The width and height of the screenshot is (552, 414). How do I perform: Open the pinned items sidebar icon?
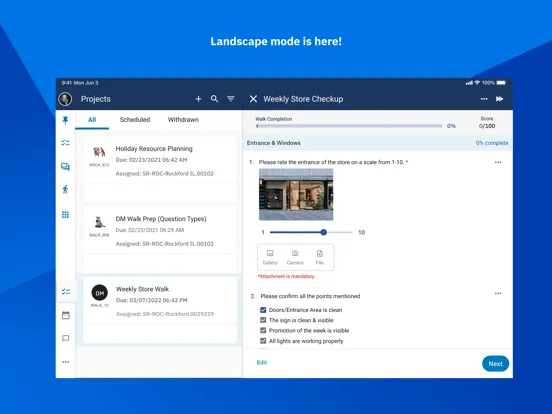click(65, 120)
